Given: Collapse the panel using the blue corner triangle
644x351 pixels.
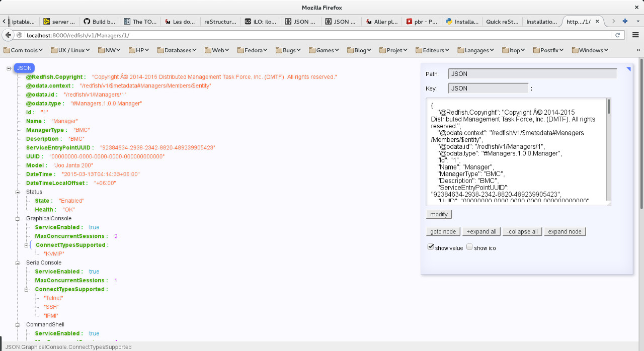Looking at the screenshot, I should tap(628, 69).
